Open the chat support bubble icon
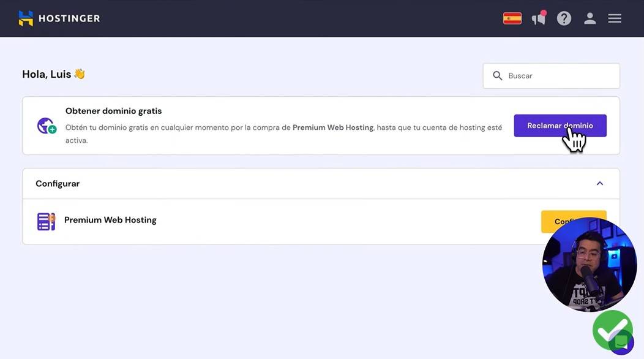 (x=621, y=342)
